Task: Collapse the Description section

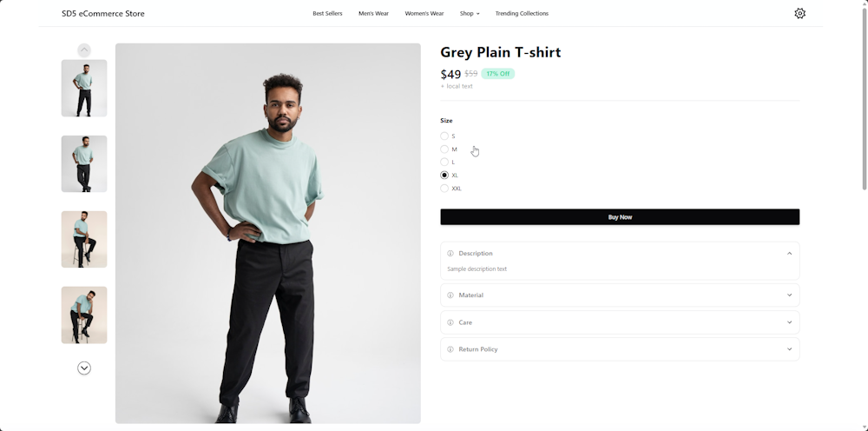Action: click(789, 254)
